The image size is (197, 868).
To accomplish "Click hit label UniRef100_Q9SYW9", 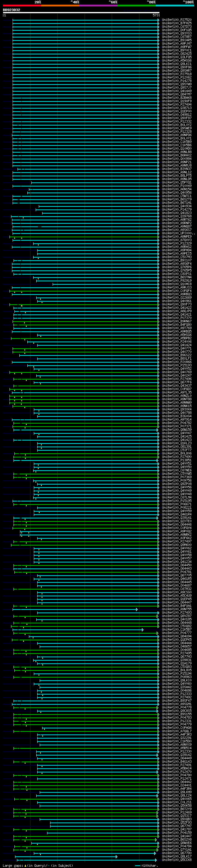I will pyautogui.click(x=177, y=84).
